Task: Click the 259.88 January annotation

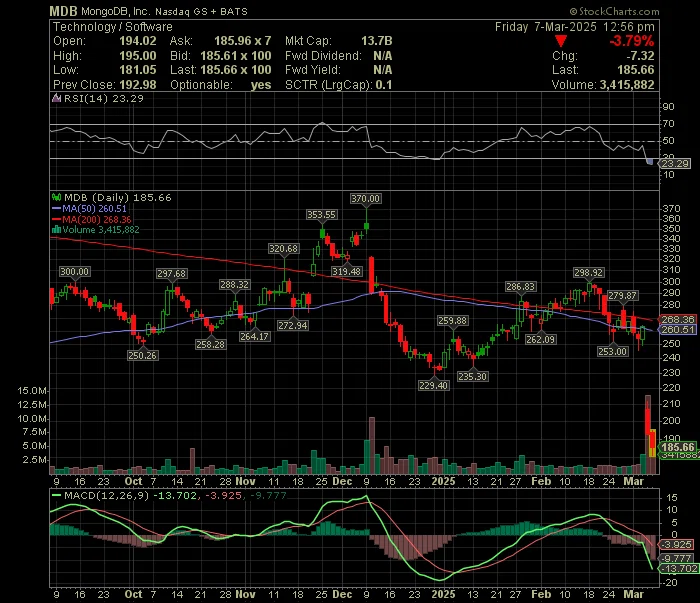Action: [452, 320]
